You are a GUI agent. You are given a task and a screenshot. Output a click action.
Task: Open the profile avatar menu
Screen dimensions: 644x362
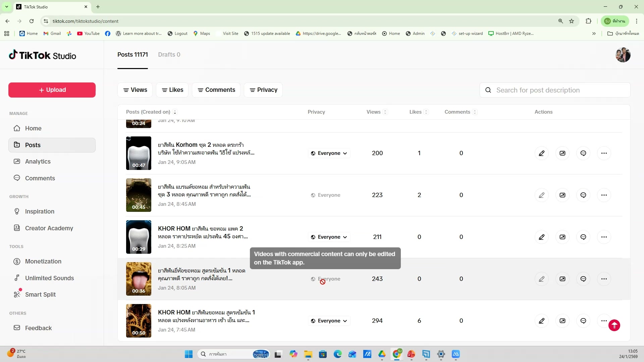[x=623, y=55]
